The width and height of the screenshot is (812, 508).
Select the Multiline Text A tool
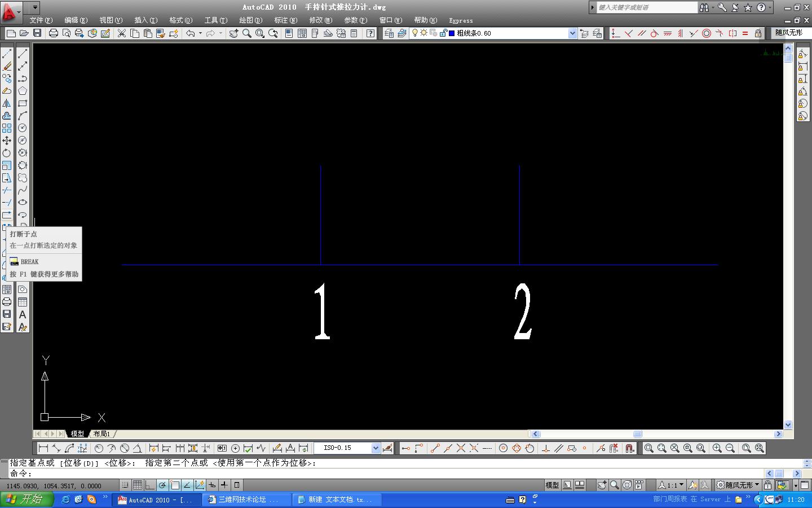coord(23,314)
